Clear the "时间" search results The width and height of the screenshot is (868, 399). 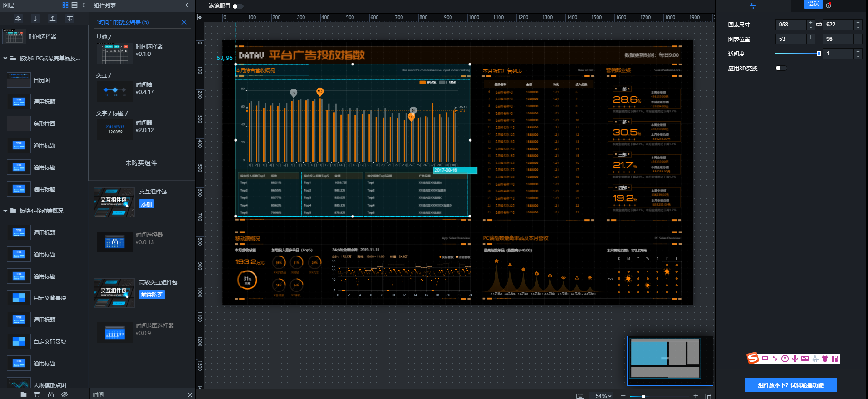pyautogui.click(x=184, y=22)
